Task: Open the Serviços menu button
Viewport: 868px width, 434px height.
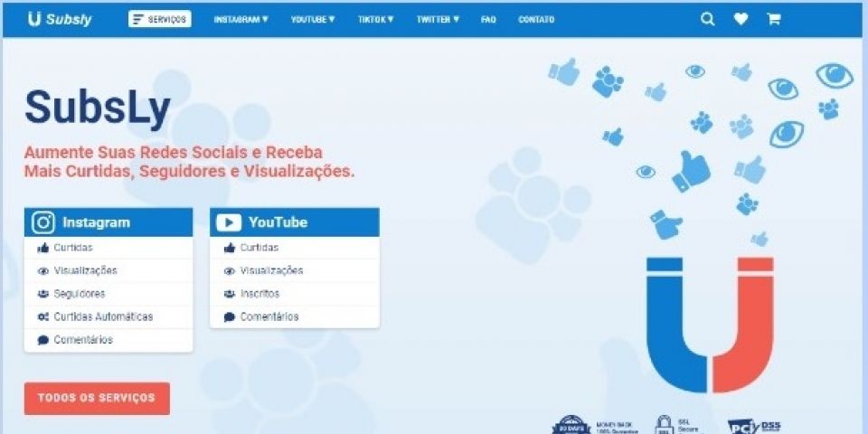Action: tap(160, 19)
